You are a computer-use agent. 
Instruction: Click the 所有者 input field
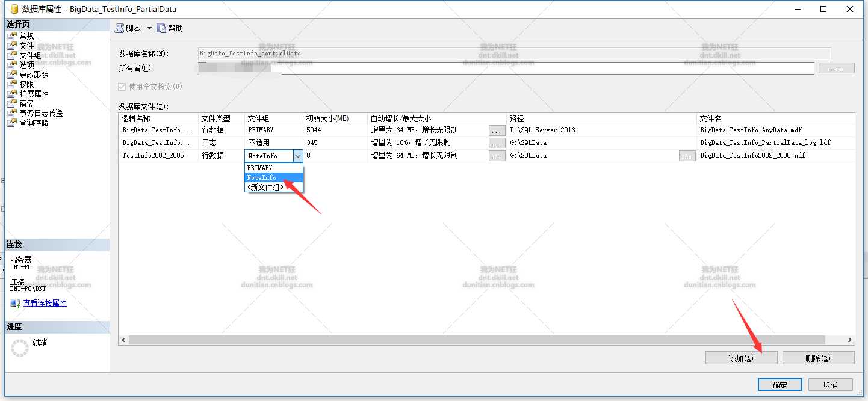(506, 68)
